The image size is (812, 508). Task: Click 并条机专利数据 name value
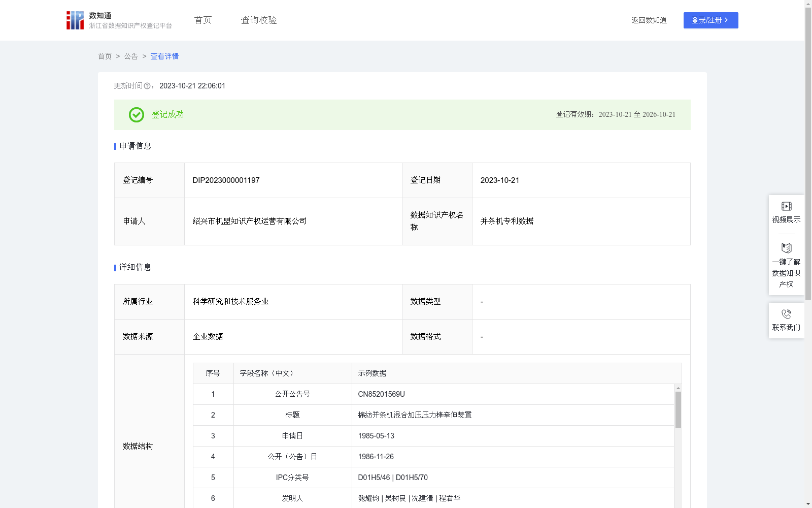coord(507,221)
